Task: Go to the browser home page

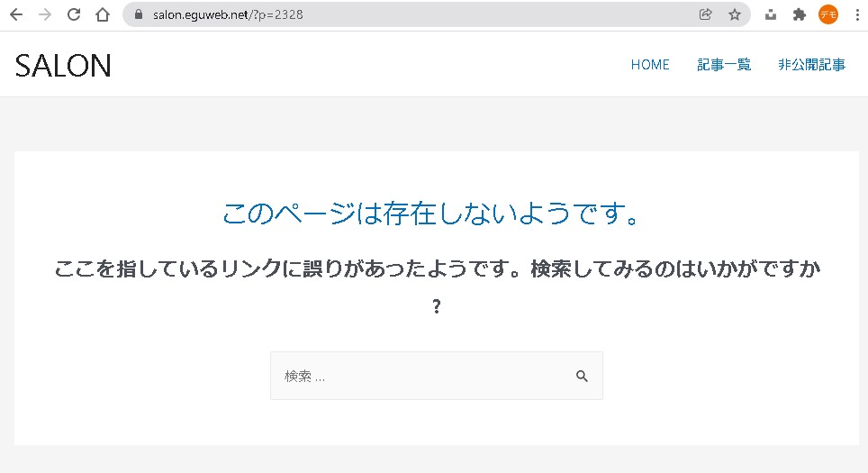Action: (x=103, y=14)
